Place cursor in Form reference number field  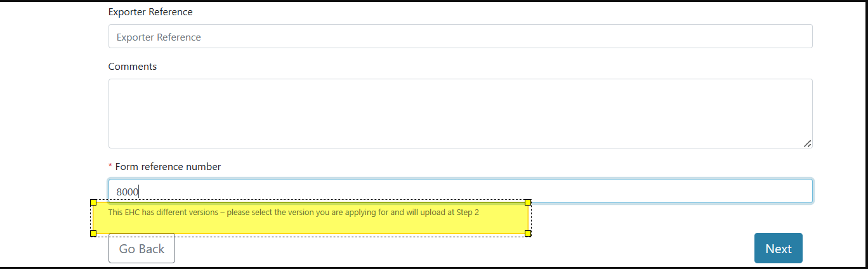pos(461,191)
